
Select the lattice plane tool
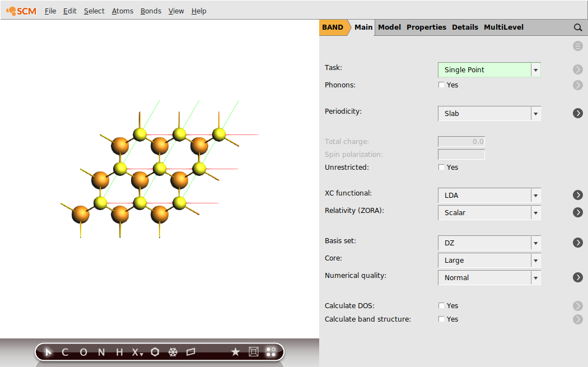click(x=190, y=352)
